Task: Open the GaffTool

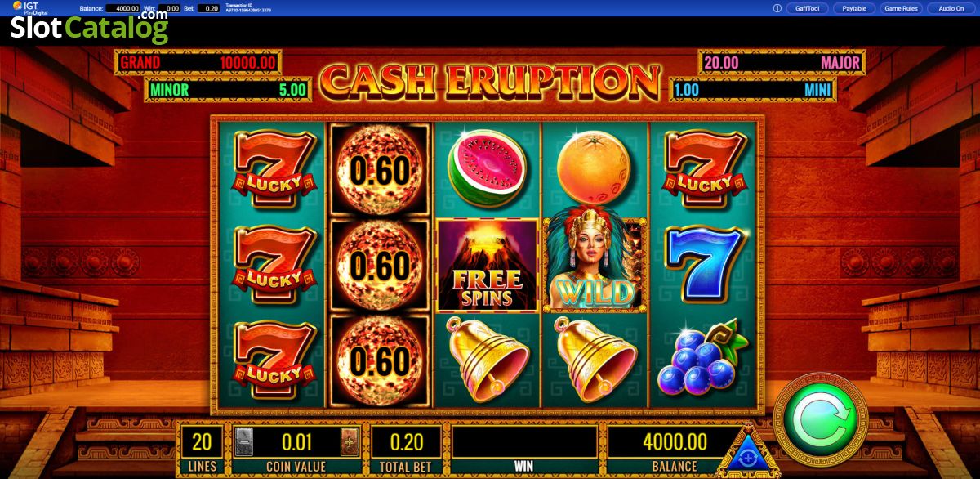Action: [807, 8]
